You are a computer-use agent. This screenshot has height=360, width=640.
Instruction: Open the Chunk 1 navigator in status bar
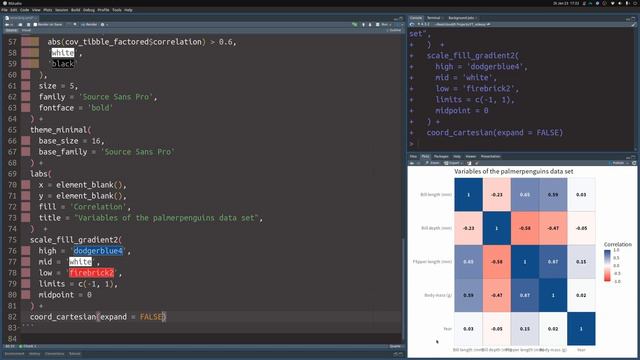click(x=28, y=346)
